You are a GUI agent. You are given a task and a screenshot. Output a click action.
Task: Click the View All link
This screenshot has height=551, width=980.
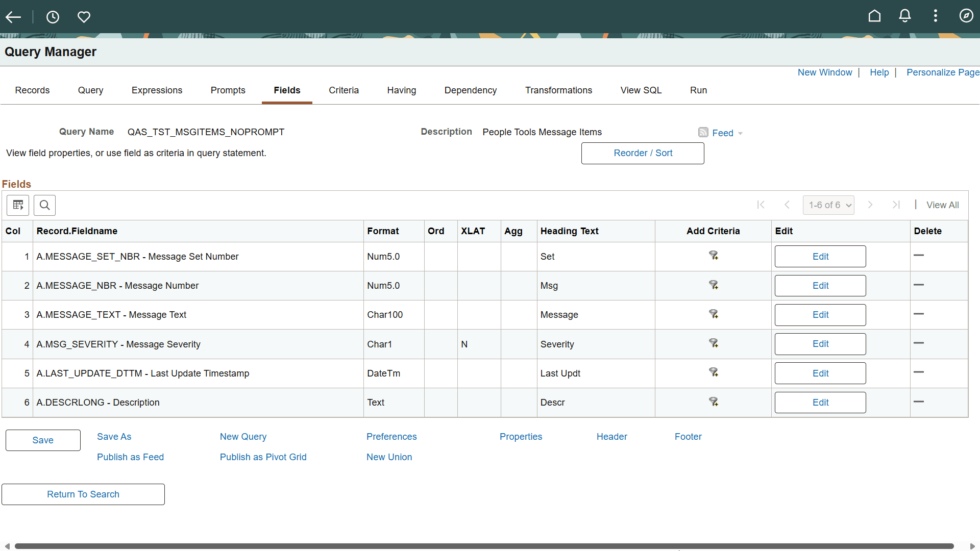coord(942,205)
